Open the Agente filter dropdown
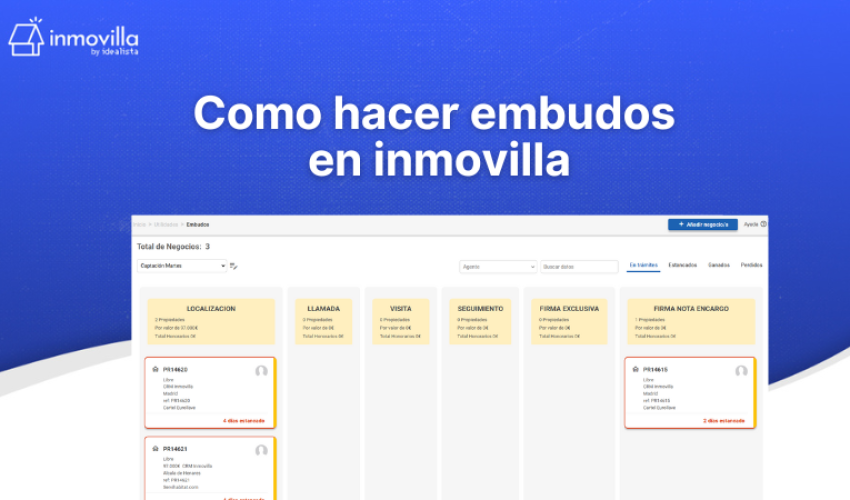 tap(497, 267)
